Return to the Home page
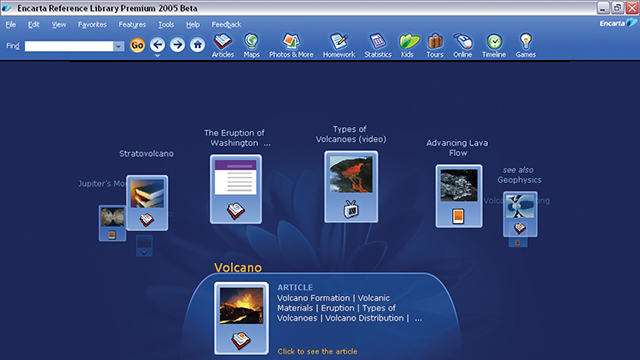640x360 pixels. pyautogui.click(x=198, y=44)
